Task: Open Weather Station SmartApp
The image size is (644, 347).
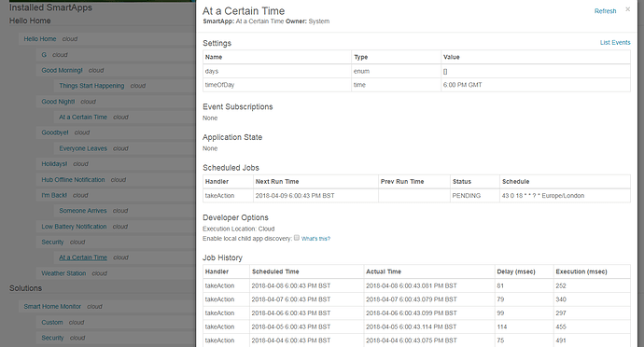Action: click(x=63, y=273)
